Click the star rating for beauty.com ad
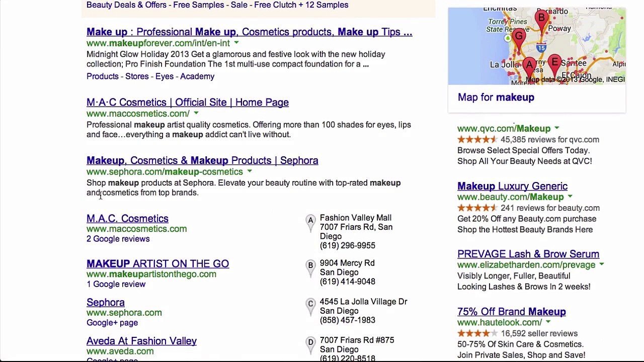This screenshot has height=362, width=644. 477,208
